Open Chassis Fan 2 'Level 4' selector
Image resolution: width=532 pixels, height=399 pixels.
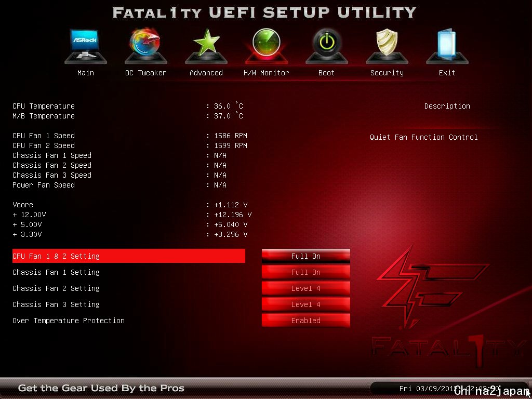[305, 288]
